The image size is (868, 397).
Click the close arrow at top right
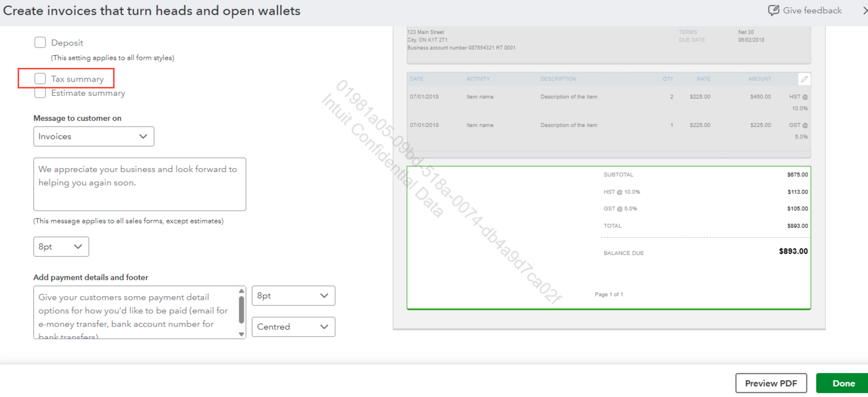click(865, 10)
